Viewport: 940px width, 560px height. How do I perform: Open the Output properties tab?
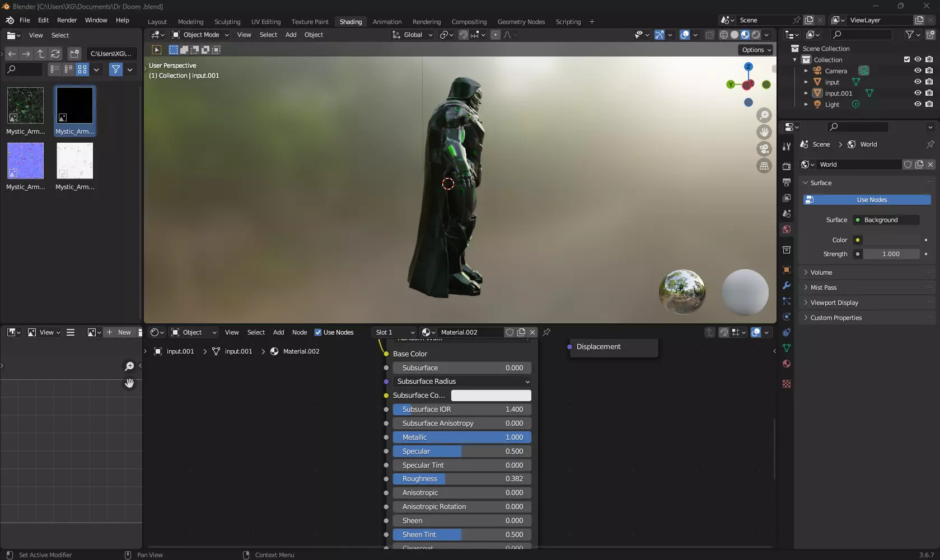[x=787, y=182]
